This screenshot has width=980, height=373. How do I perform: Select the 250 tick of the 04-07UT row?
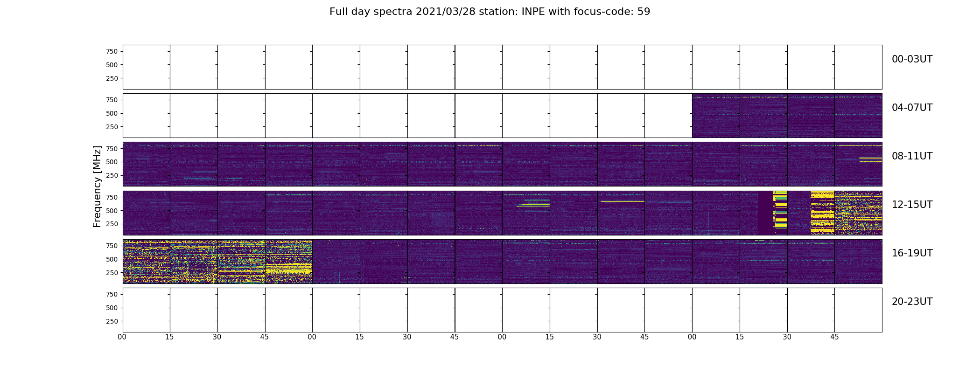[112, 127]
